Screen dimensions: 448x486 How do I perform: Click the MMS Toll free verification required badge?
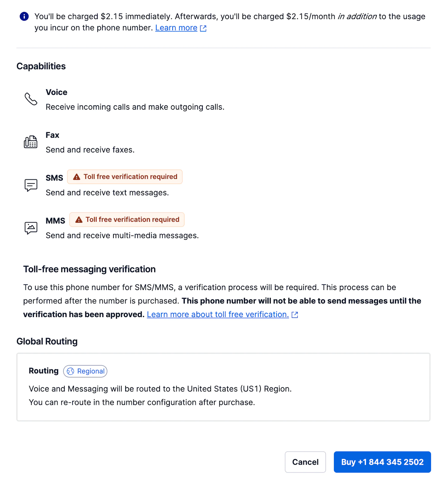tap(127, 220)
